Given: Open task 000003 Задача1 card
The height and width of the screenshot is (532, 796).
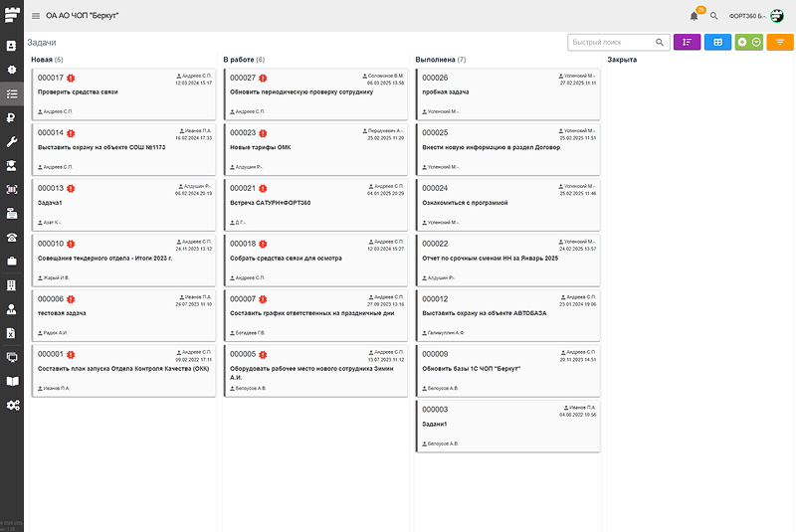Looking at the screenshot, I should click(508, 426).
